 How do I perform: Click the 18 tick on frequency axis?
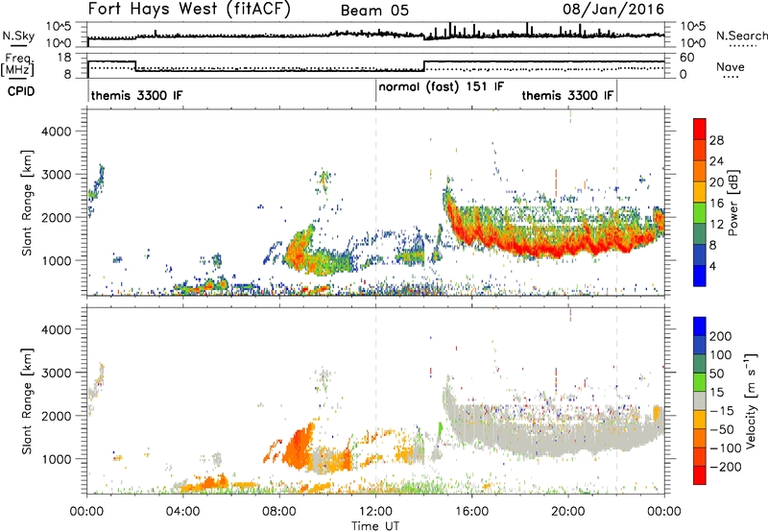click(x=64, y=58)
